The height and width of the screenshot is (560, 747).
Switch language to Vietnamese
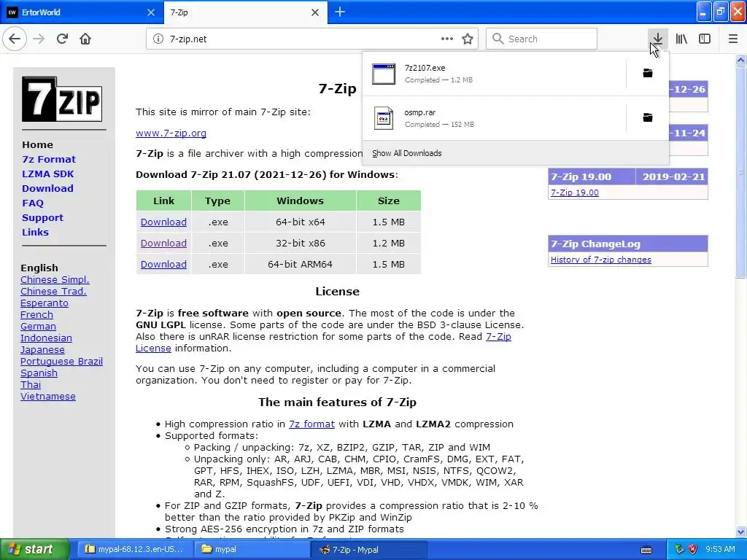(48, 396)
